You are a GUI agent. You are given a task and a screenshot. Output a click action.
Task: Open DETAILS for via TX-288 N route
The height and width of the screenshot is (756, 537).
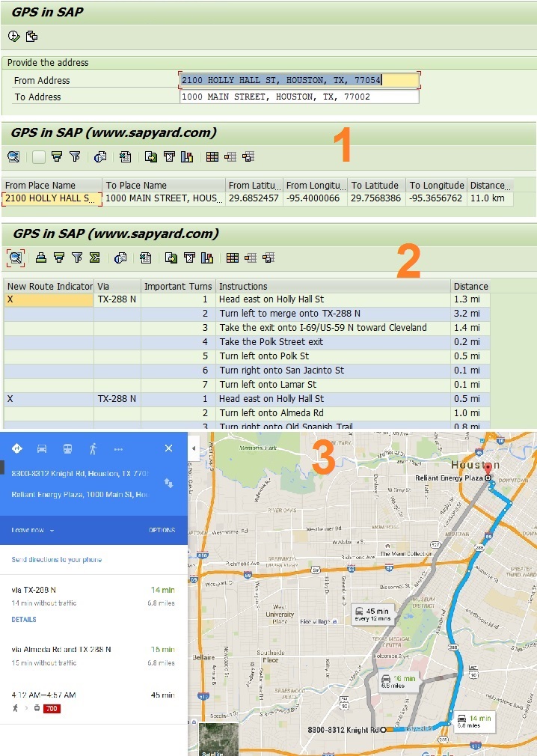24,620
